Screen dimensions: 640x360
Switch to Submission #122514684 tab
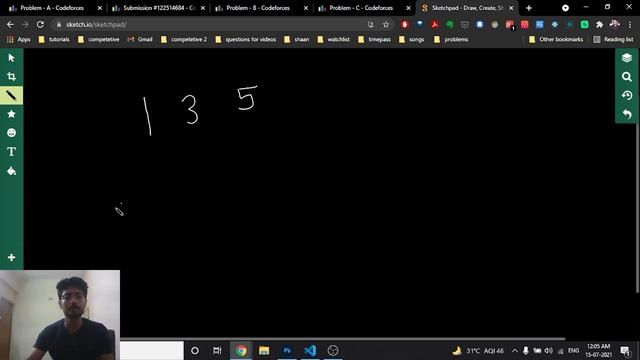click(x=159, y=8)
